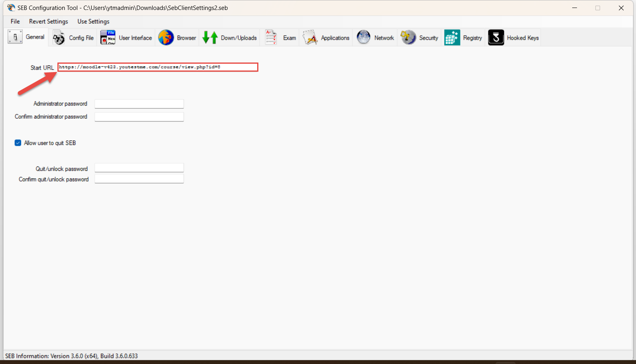636x364 pixels.
Task: Focus the Administrator password field
Action: click(x=139, y=104)
